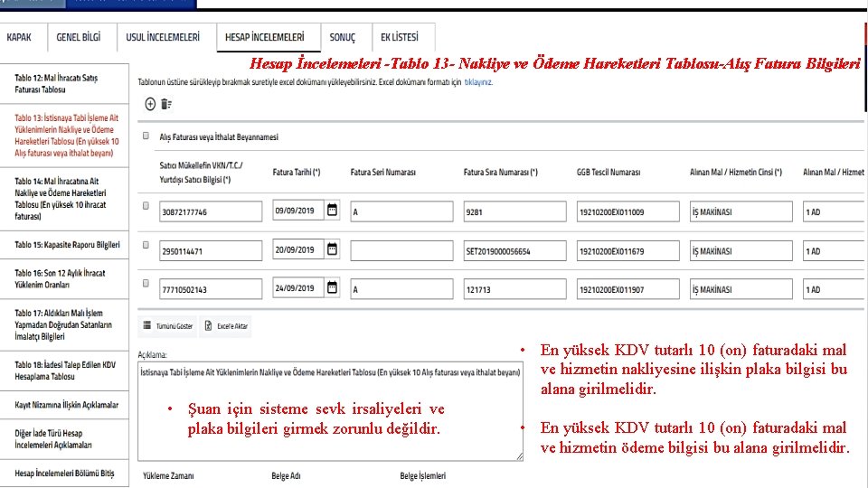868x488 pixels.
Task: Open Hesap İncelemeleri Bölümü Bitiş
Action: click(64, 473)
